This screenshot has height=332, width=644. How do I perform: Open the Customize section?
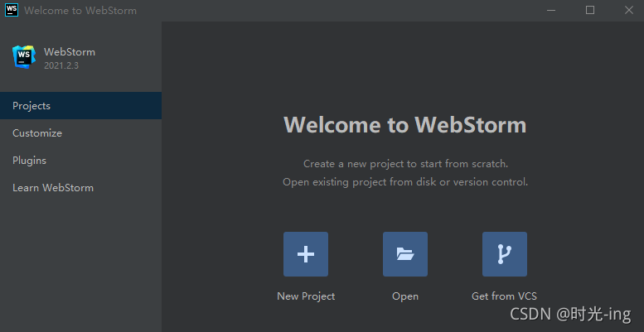click(80, 133)
